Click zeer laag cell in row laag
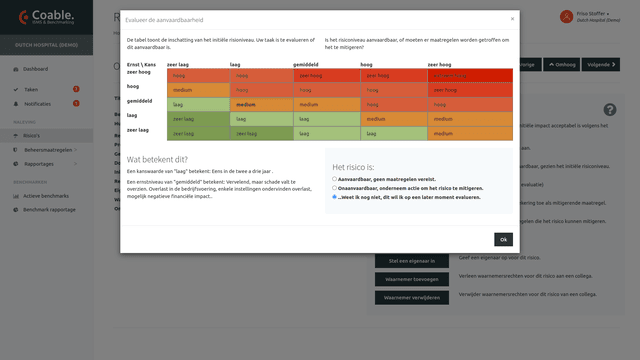Screen dimensions: 640x360 (198, 119)
